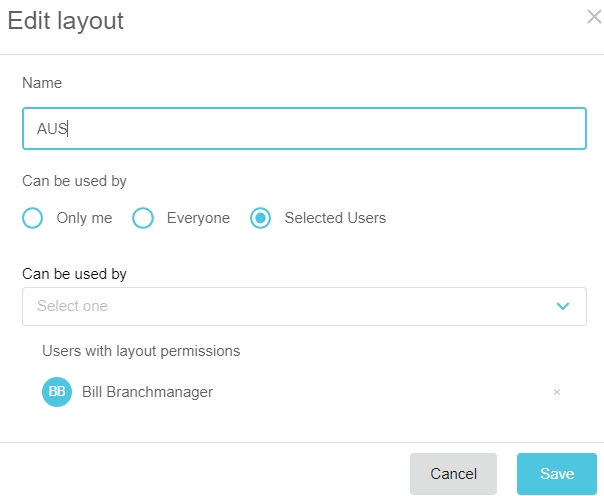Click the chevron arrow in user dropdown
Screen dimensions: 604x496
coord(563,306)
